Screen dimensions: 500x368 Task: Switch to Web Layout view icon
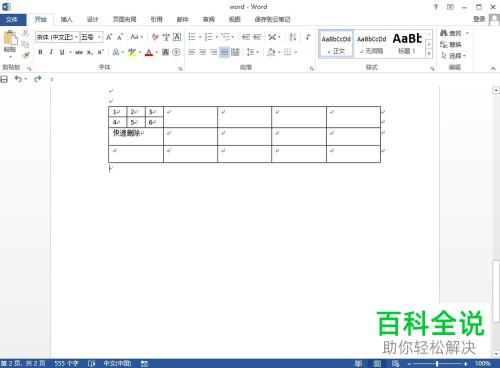396,363
